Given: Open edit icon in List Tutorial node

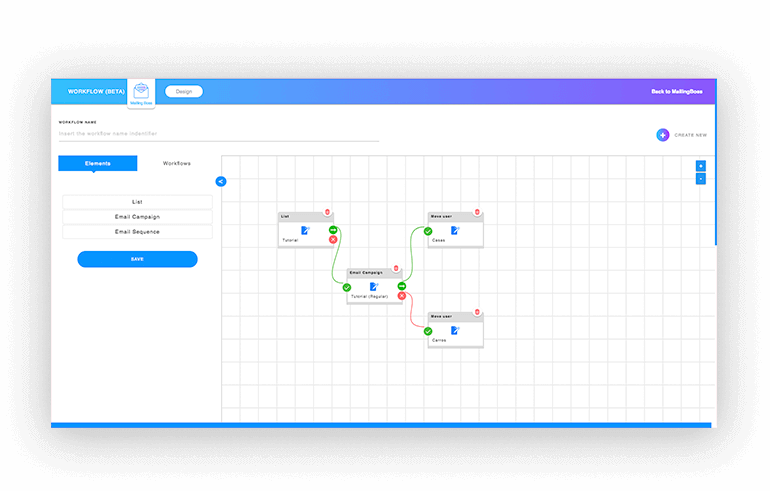Looking at the screenshot, I should (306, 230).
